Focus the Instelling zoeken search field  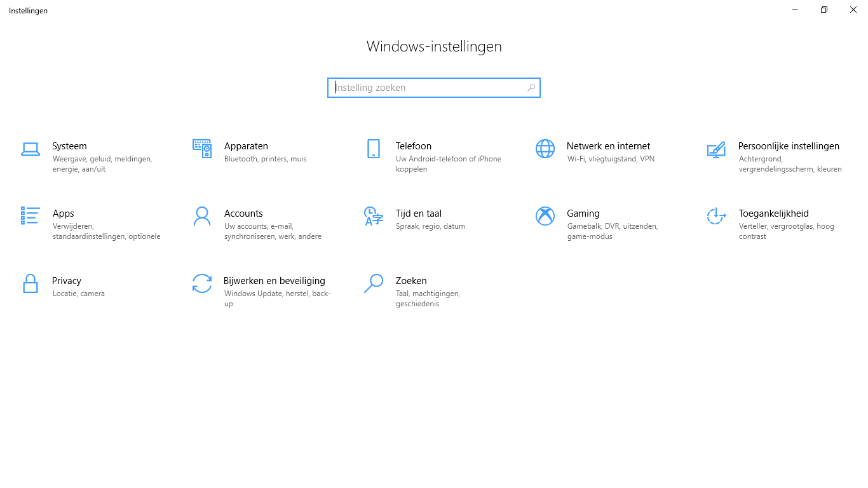434,88
